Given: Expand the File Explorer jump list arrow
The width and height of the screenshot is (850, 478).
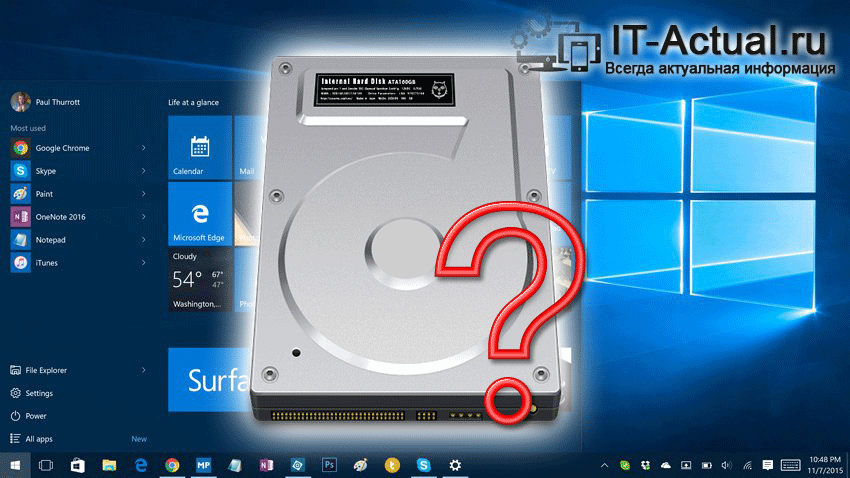Looking at the screenshot, I should coord(143,370).
